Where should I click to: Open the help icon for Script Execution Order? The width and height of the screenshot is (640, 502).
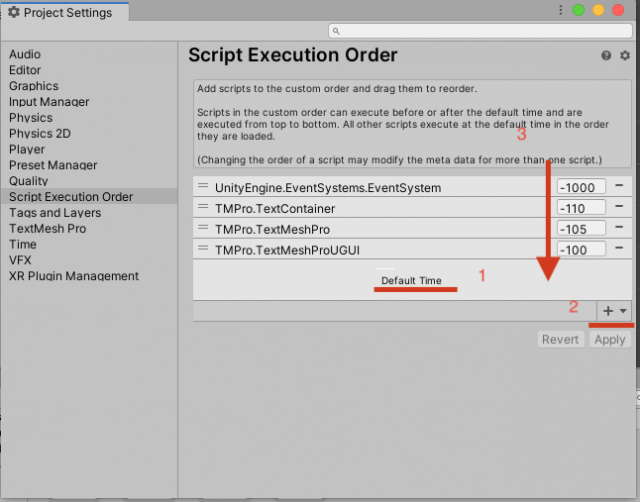pyautogui.click(x=607, y=56)
